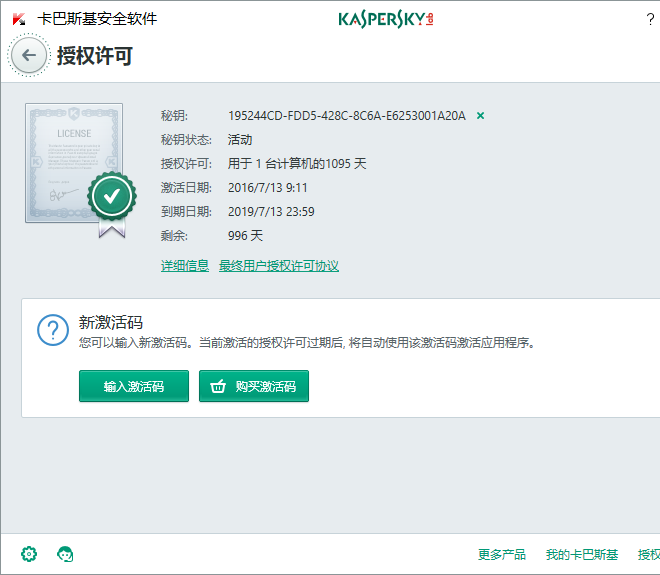Select the key text 195244CD-FDD5-428C-8C6A-E6253001A20A
The width and height of the screenshot is (660, 575).
[347, 116]
